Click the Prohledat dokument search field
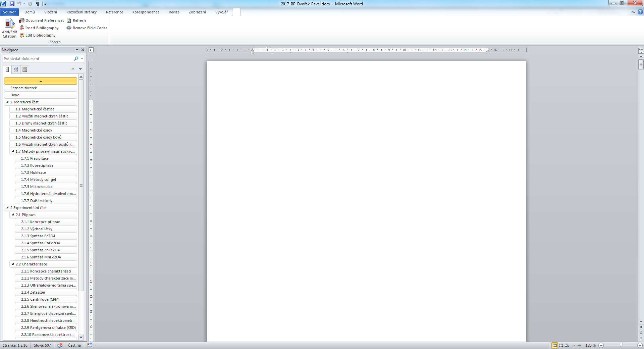 click(x=38, y=59)
